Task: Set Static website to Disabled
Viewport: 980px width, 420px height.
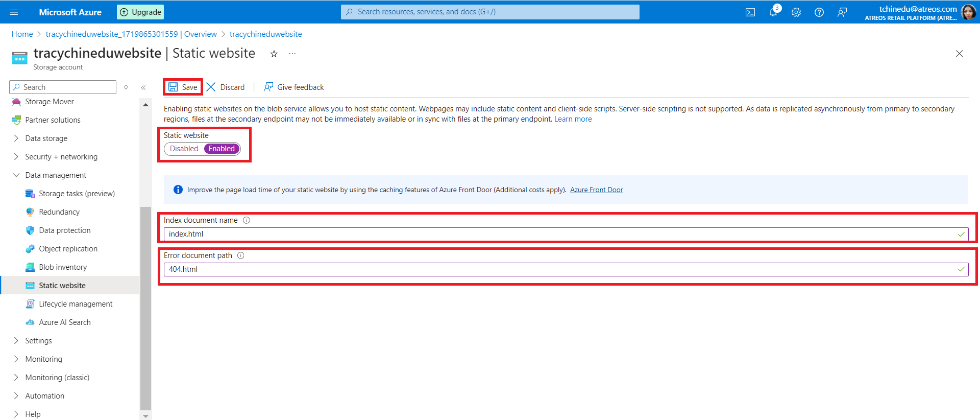Action: pos(184,149)
